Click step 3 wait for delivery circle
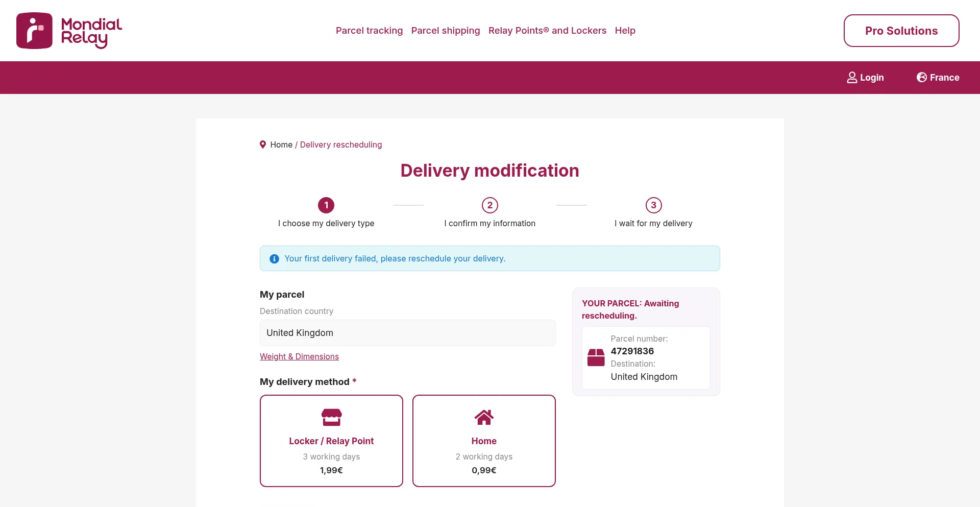The height and width of the screenshot is (507, 980). (653, 205)
